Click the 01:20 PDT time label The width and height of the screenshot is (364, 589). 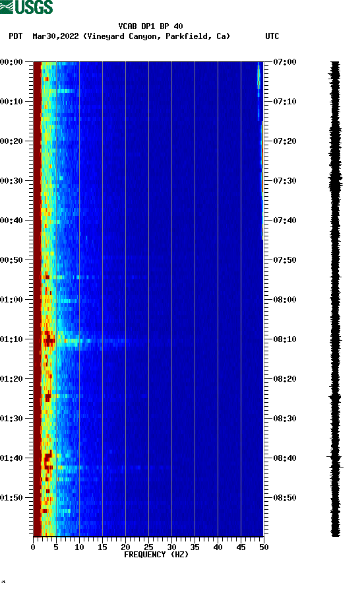(12, 379)
